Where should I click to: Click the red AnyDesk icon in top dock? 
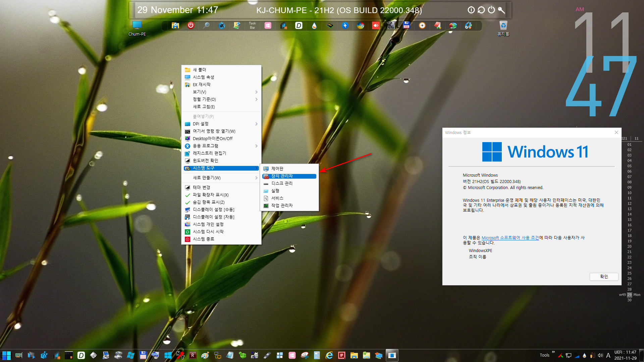[x=376, y=25]
